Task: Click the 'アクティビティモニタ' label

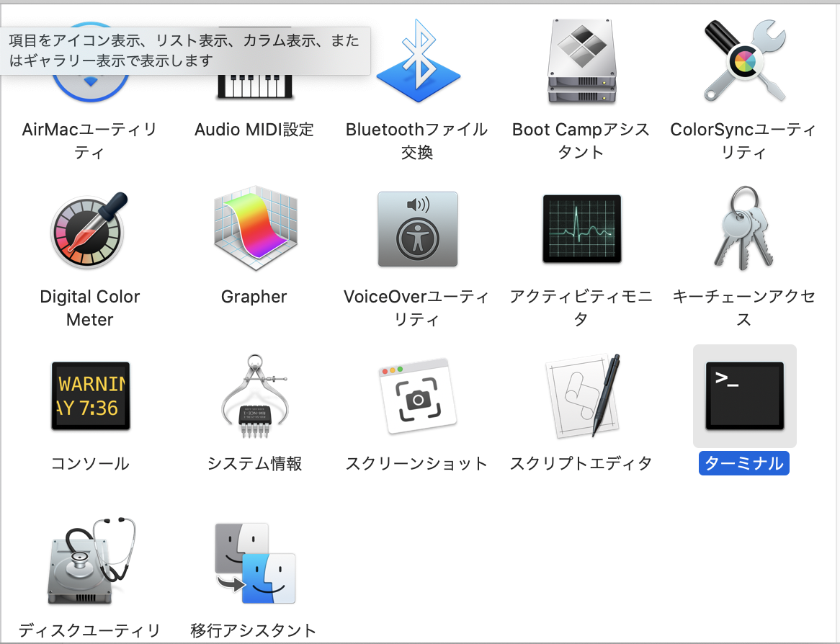Action: pyautogui.click(x=581, y=308)
